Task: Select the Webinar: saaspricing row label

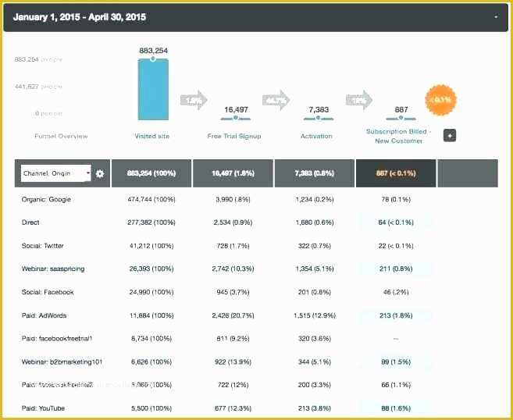Action: 53,269
